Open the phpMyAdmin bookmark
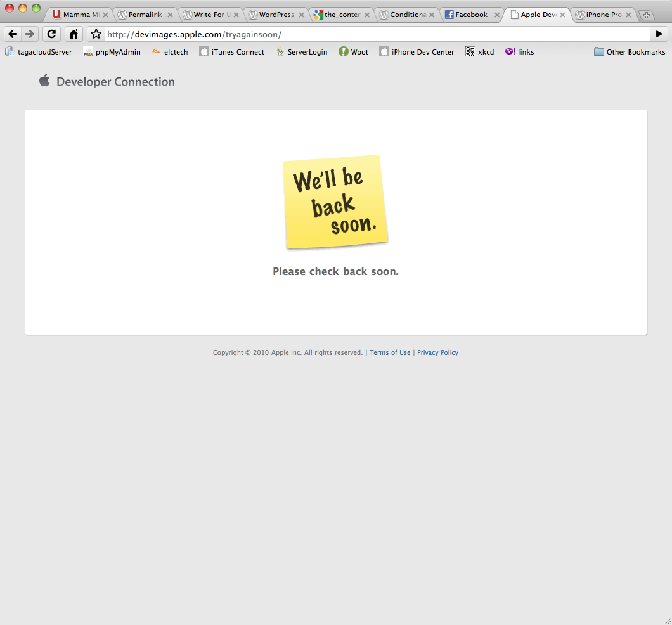Image resolution: width=672 pixels, height=625 pixels. coord(112,52)
